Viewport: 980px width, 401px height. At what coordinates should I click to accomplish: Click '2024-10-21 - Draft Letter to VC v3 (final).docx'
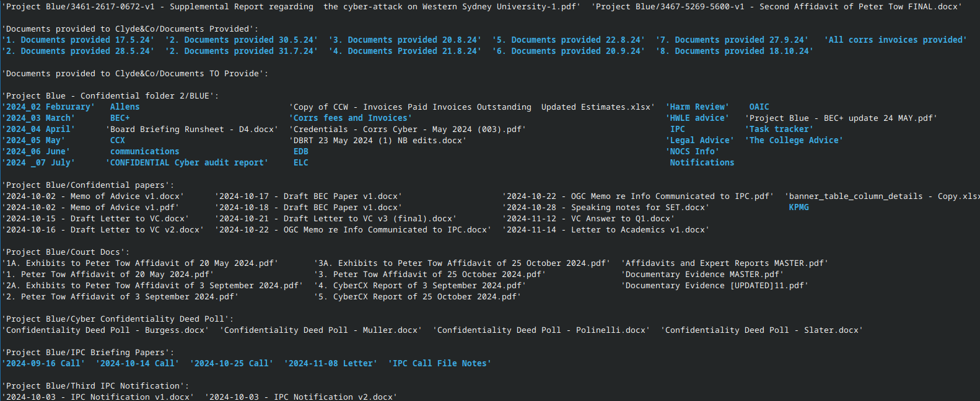pyautogui.click(x=336, y=218)
